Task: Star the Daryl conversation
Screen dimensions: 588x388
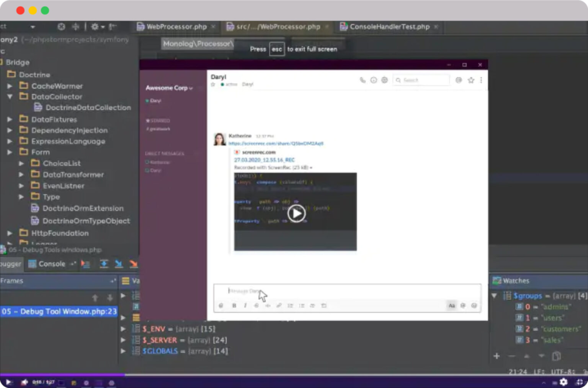Action: [x=213, y=84]
